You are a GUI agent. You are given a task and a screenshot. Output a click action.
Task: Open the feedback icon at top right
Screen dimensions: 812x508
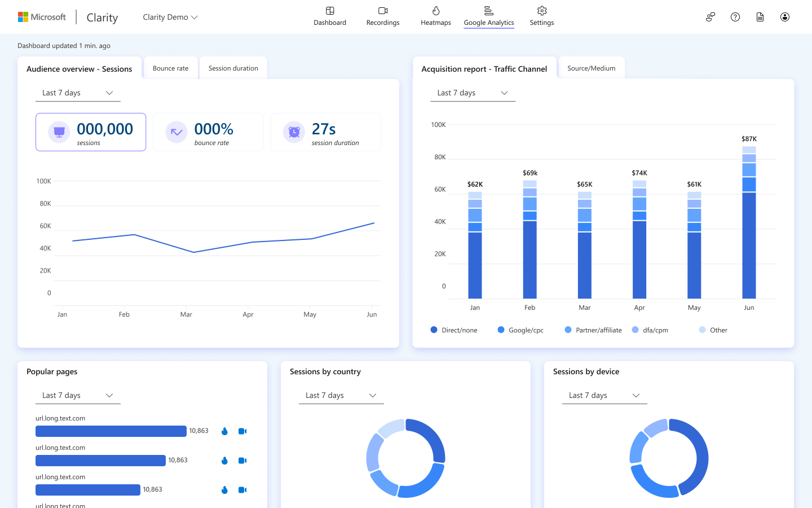point(710,17)
